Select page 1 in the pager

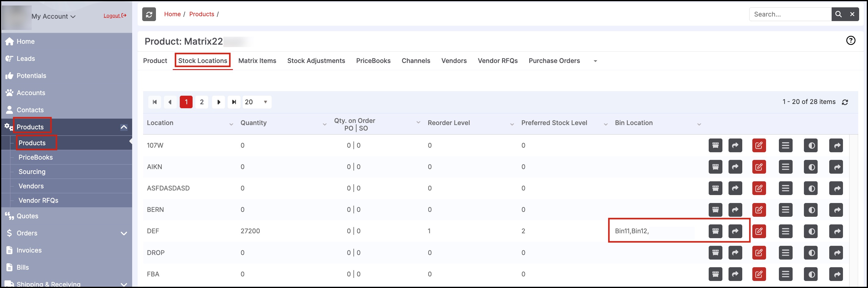click(x=186, y=102)
